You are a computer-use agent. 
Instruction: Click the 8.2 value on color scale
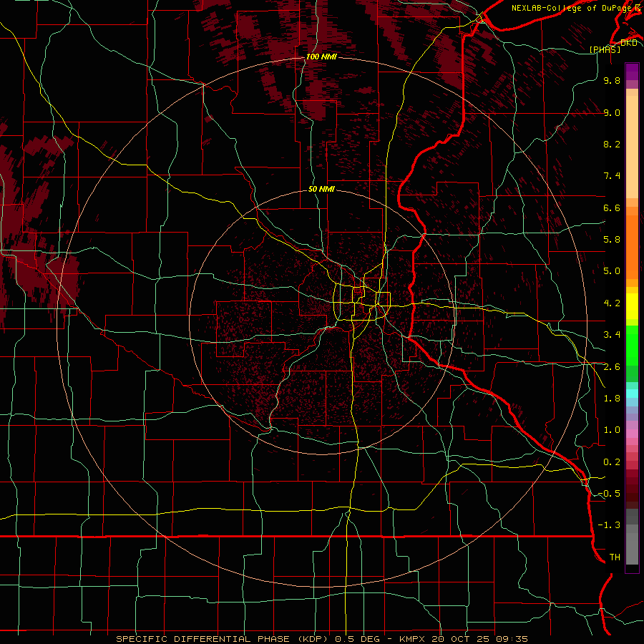612,144
